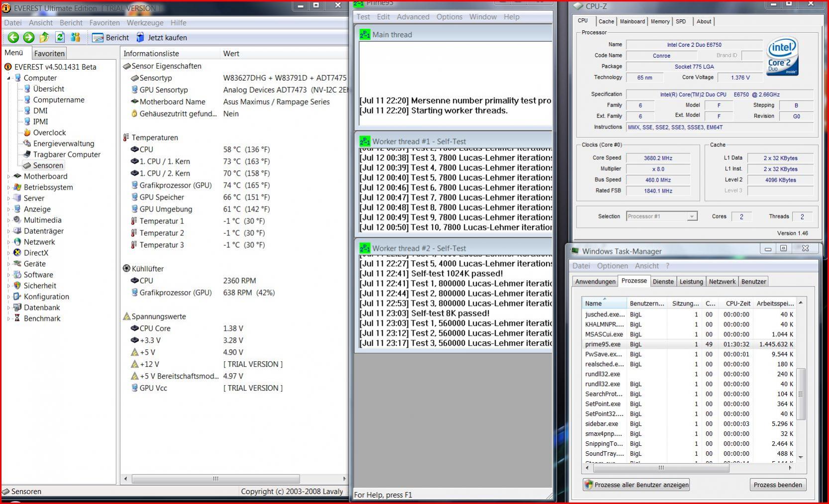The height and width of the screenshot is (504, 829).
Task: Click the two-people icon in EVEREST toolbar
Action: (76, 37)
